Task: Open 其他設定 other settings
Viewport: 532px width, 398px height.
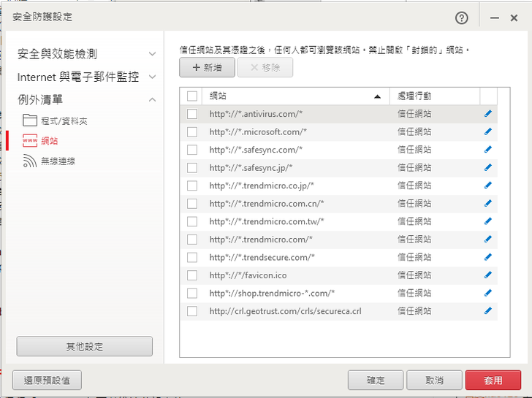Action: click(x=85, y=346)
